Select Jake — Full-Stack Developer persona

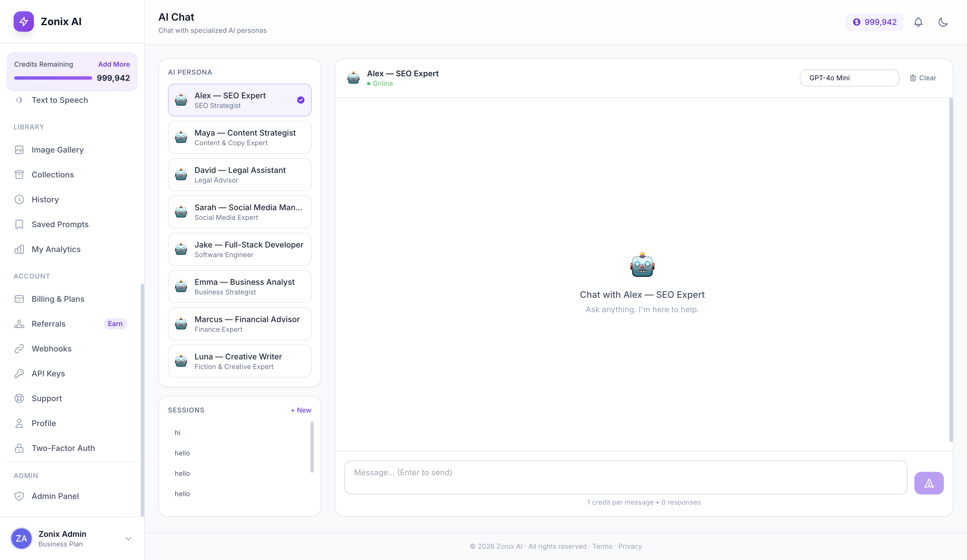(239, 249)
